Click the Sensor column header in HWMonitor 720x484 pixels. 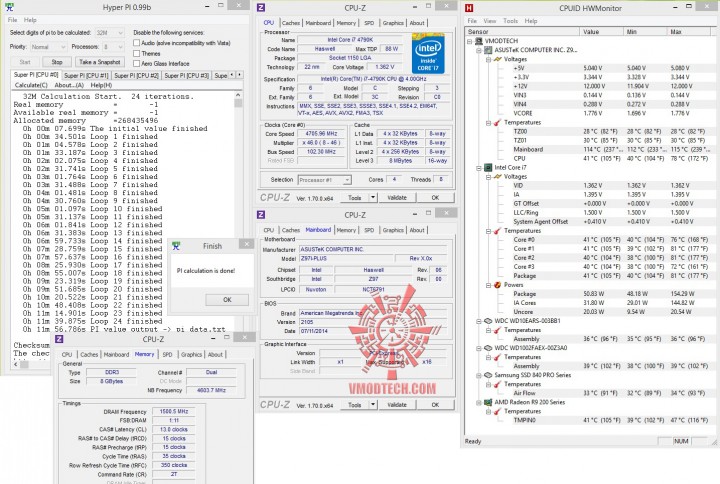522,32
